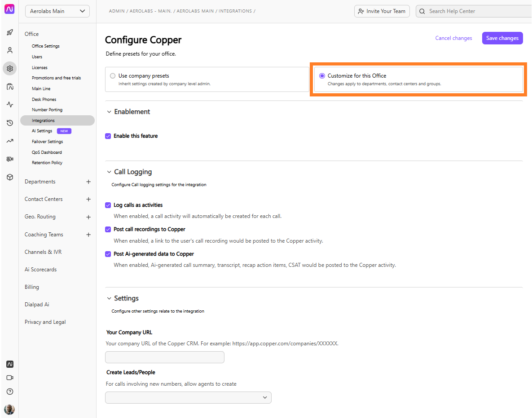532x418 pixels.
Task: Click the ADMIN breadcrumb link
Action: tap(117, 11)
